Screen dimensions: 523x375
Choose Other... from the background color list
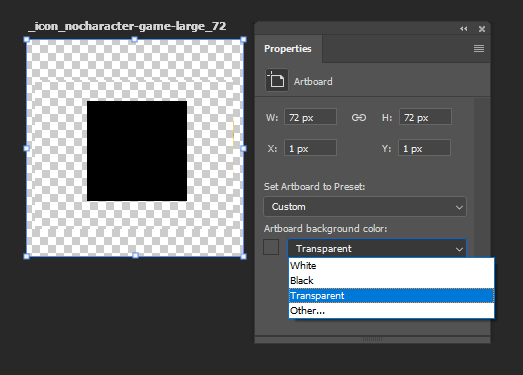tap(391, 311)
